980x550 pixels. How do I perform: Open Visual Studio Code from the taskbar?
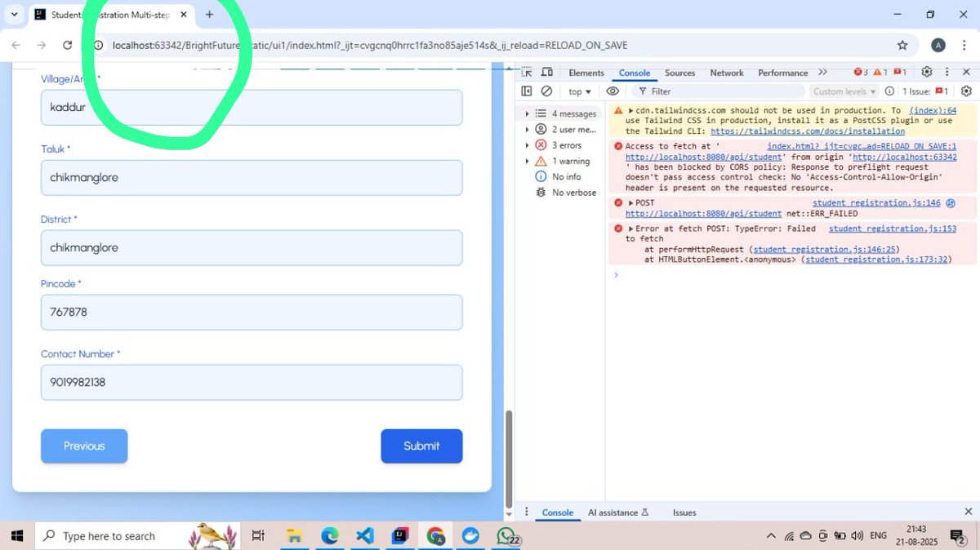[365, 535]
